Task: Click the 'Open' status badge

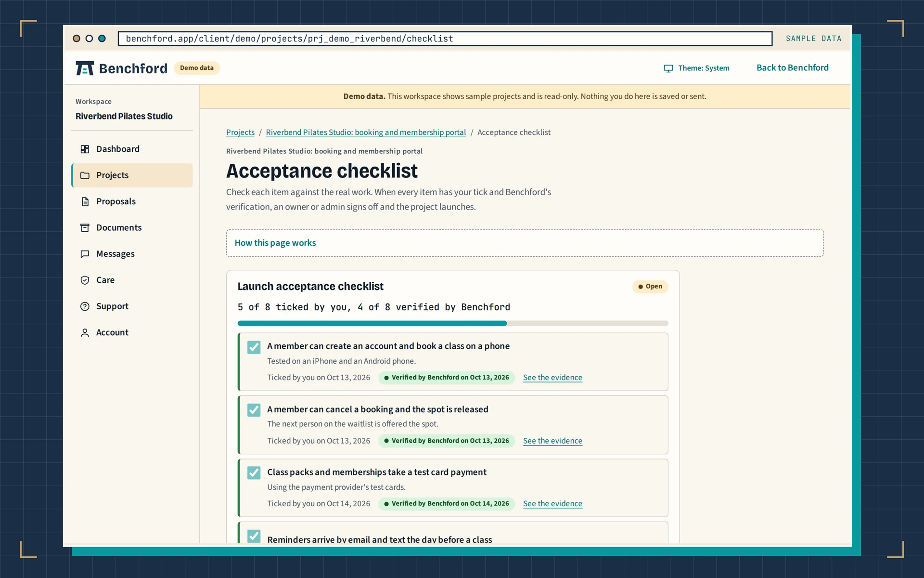Action: [x=650, y=287]
